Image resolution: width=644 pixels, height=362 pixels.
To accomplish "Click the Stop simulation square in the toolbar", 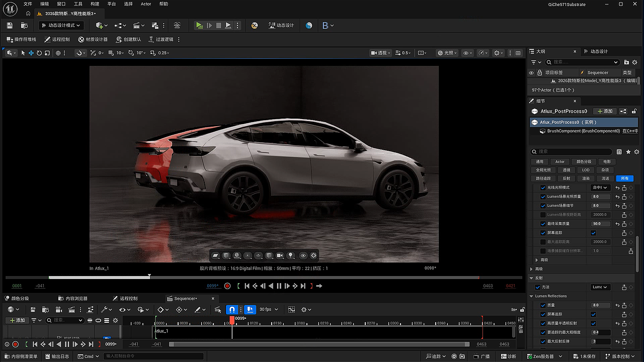I will [x=218, y=25].
